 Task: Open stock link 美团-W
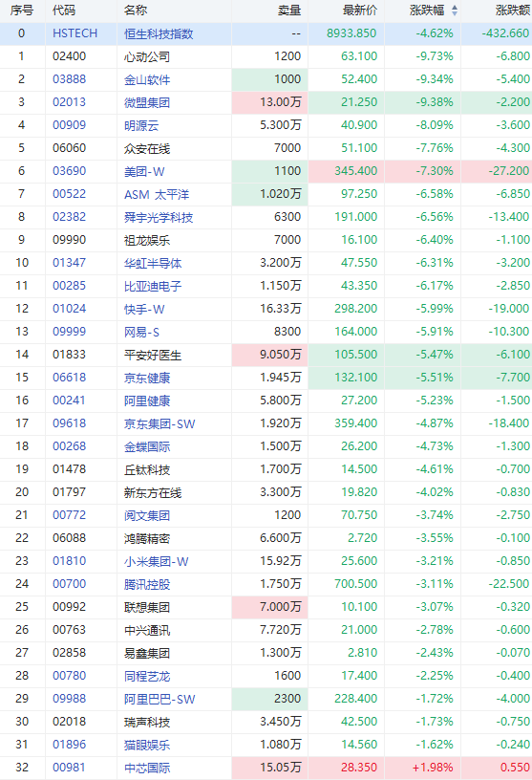click(144, 172)
